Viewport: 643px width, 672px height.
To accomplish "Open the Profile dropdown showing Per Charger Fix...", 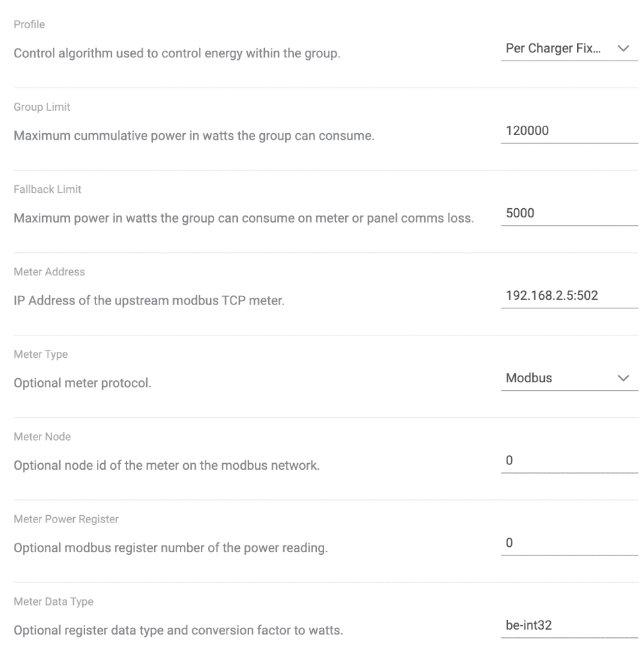I will (569, 49).
